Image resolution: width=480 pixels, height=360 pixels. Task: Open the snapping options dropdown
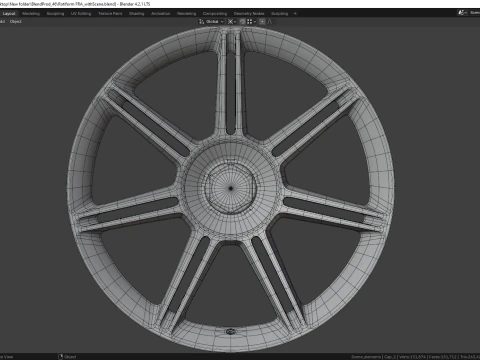click(x=252, y=22)
